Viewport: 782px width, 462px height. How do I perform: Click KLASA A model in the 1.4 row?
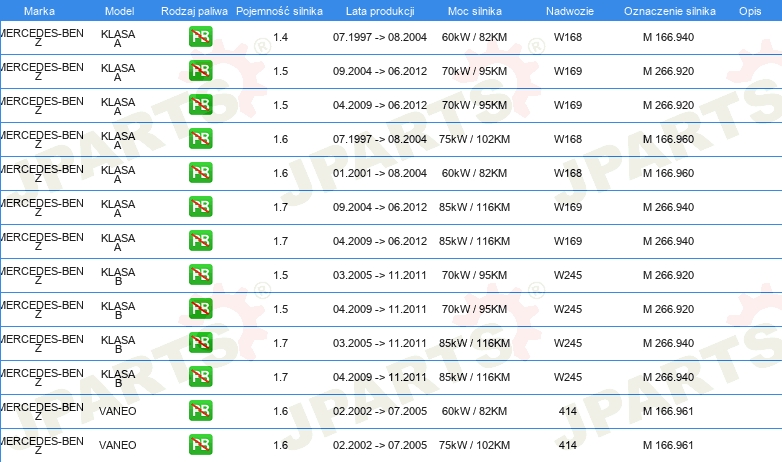tap(118, 38)
